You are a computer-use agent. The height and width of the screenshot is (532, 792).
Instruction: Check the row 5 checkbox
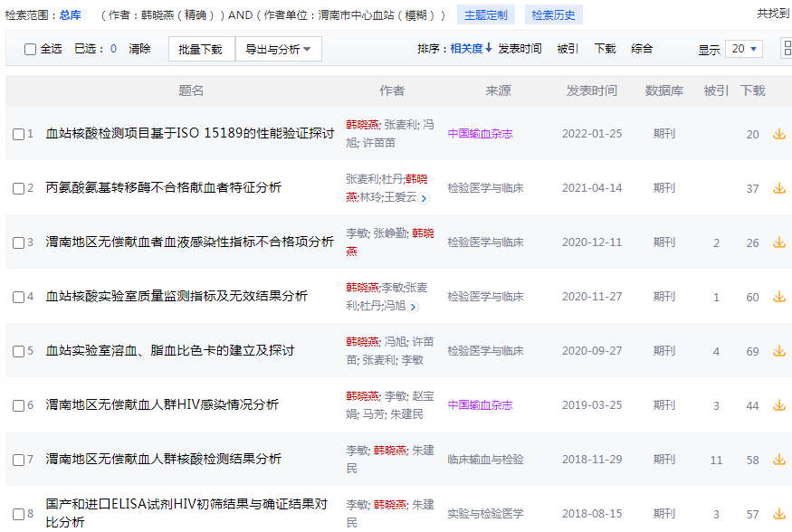19,351
